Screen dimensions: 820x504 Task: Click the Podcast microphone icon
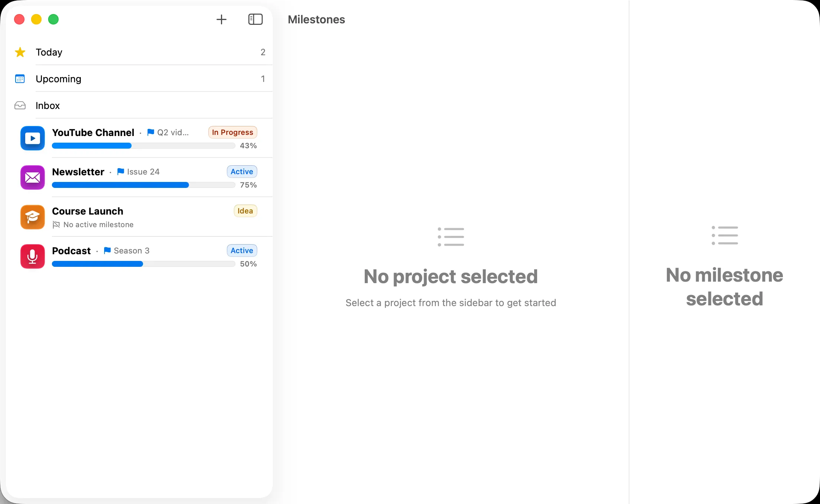(x=33, y=256)
